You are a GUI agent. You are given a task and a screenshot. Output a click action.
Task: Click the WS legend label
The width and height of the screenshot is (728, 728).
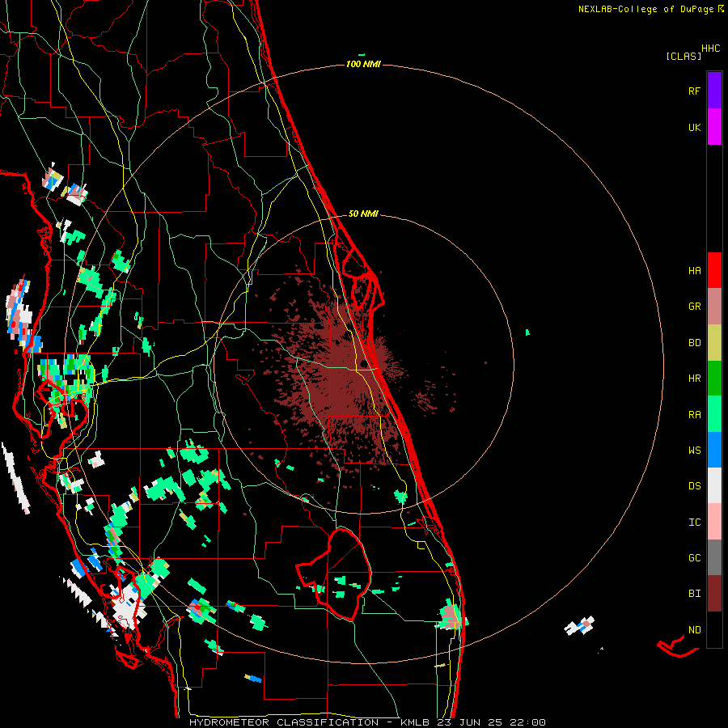click(694, 451)
